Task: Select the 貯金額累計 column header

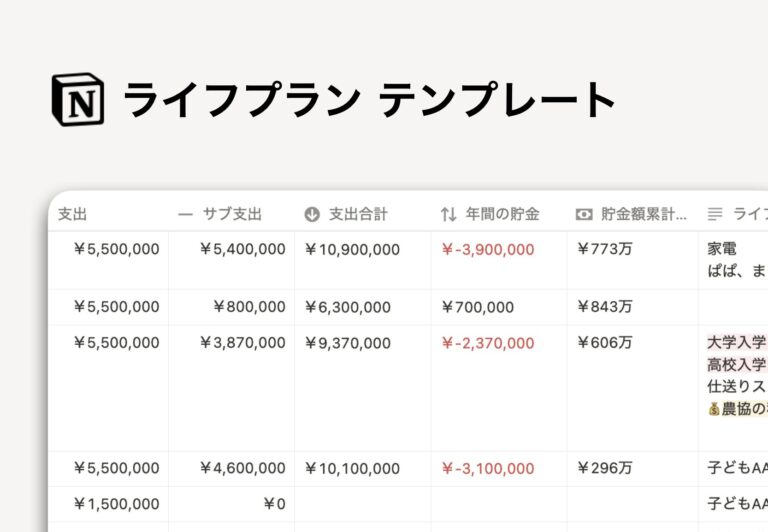Action: tap(633, 214)
